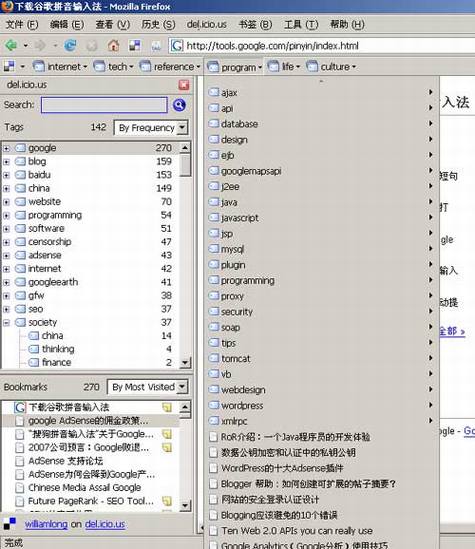Screen dimensions: 475x549
Task: Click the tags list scrollbar thumb
Action: tap(185, 165)
